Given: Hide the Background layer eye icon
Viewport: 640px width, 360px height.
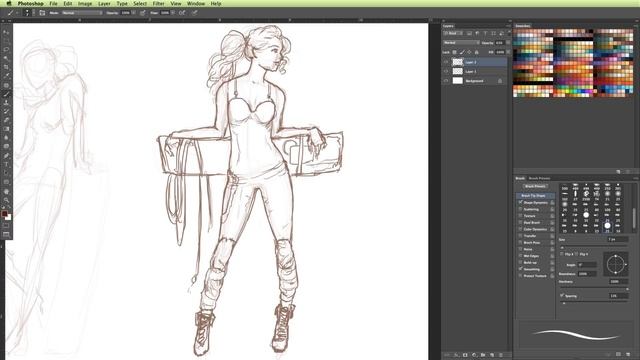Looking at the screenshot, I should [x=446, y=81].
